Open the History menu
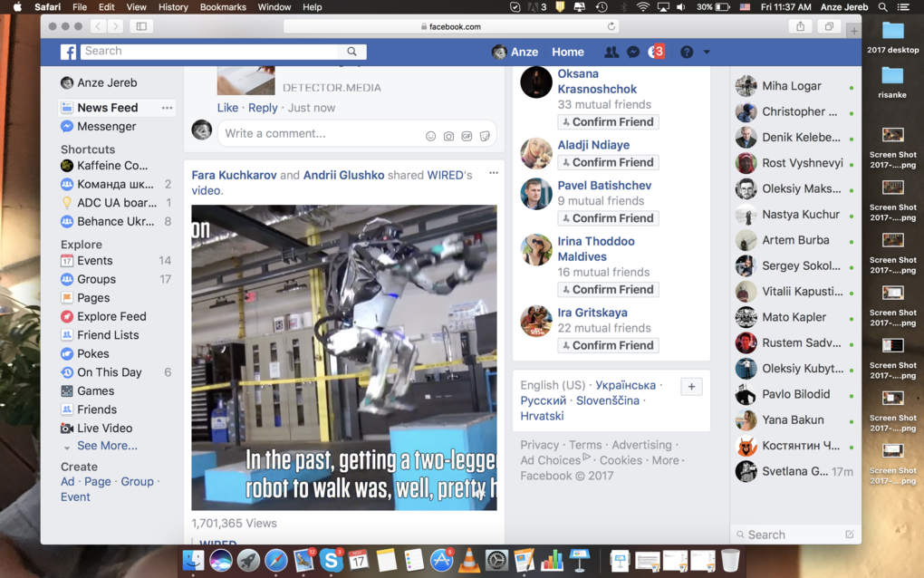The width and height of the screenshot is (924, 578). click(173, 7)
